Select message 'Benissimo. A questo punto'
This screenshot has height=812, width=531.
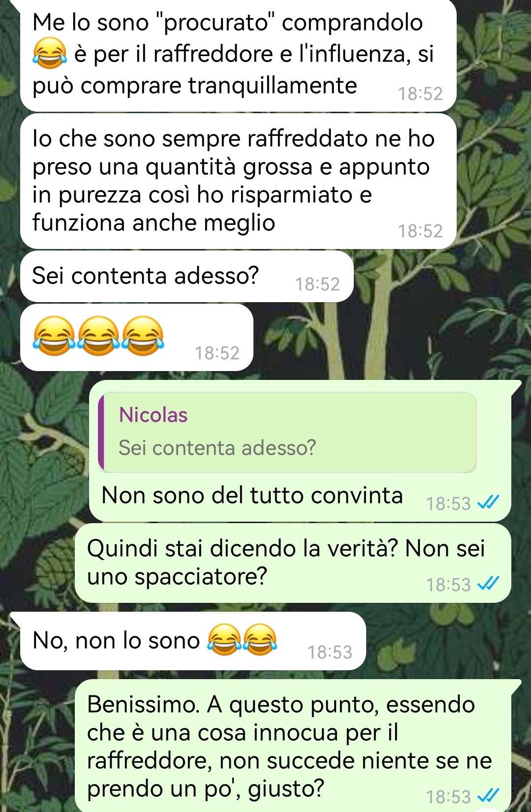point(293,745)
